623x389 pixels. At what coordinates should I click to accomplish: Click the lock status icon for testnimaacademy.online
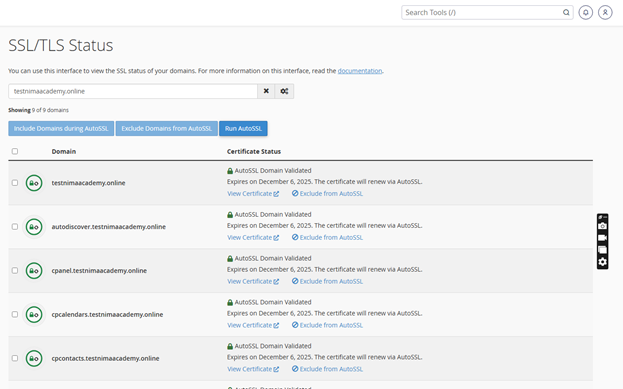34,183
